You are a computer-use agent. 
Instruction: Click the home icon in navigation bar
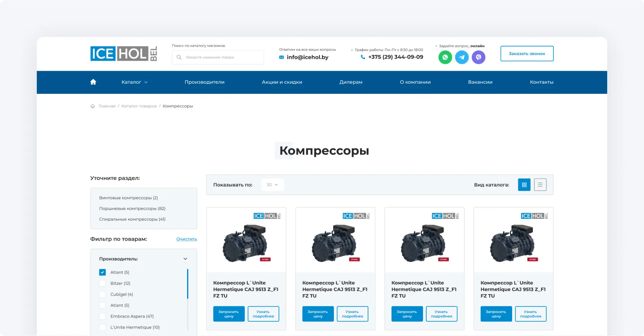[93, 82]
